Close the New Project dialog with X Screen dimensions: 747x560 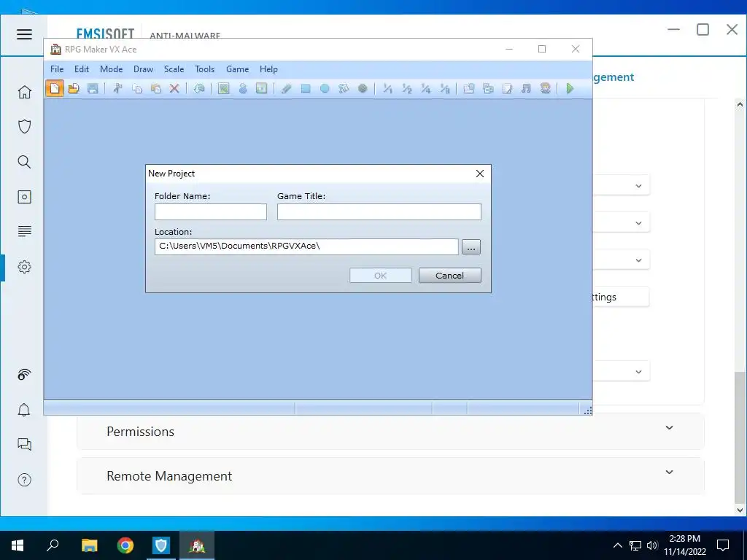click(x=480, y=174)
